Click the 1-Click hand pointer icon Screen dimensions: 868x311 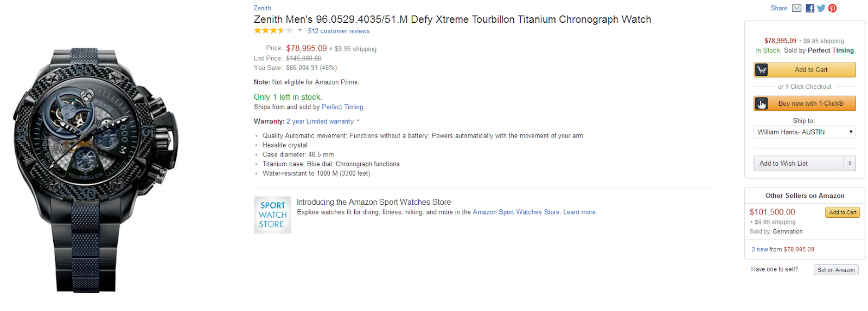(762, 103)
